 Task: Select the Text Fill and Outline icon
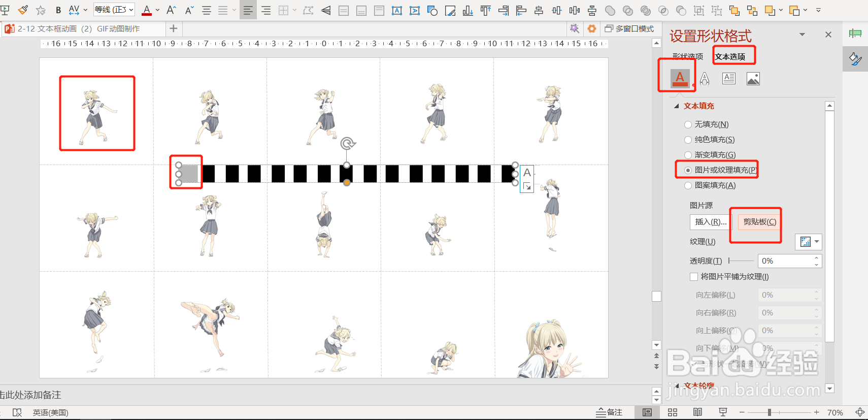(x=680, y=78)
